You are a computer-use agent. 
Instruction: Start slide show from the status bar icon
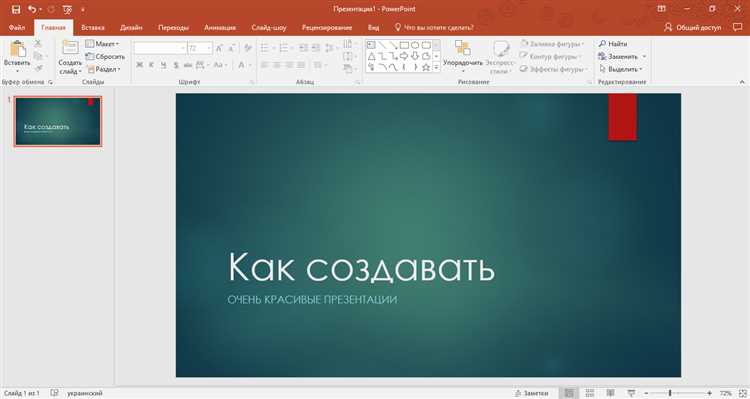click(x=631, y=393)
